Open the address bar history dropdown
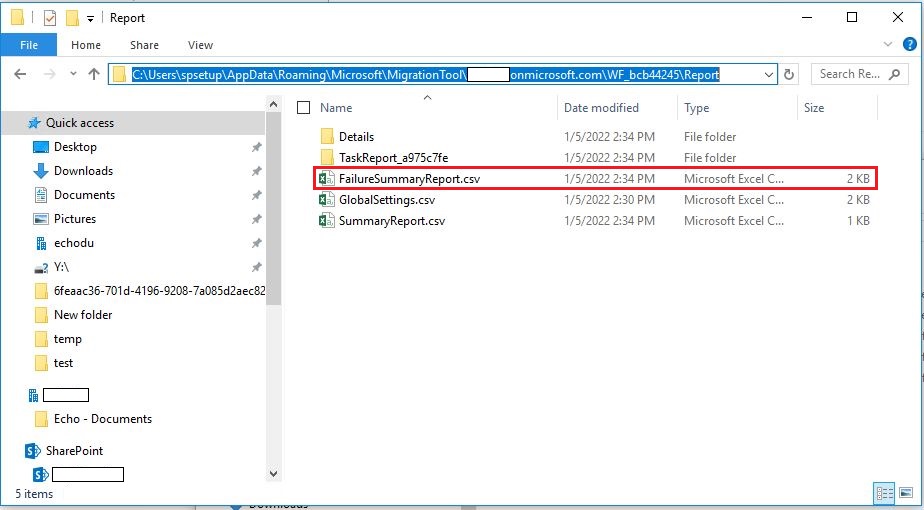The image size is (924, 510). pyautogui.click(x=769, y=75)
